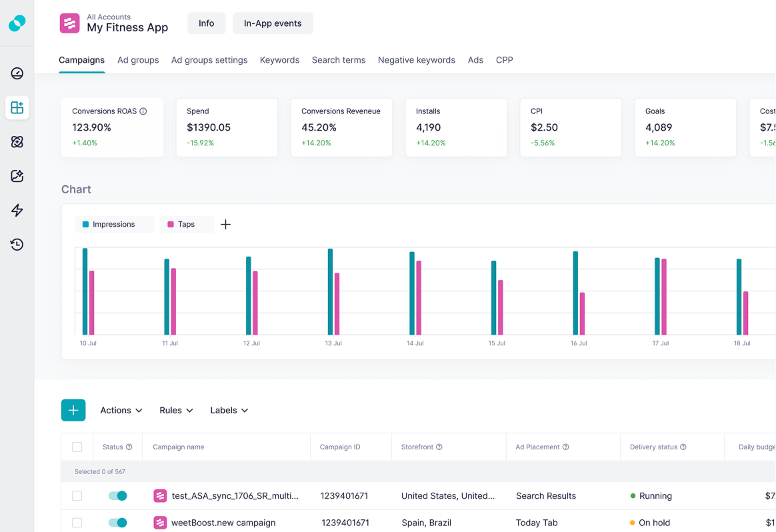776x532 pixels.
Task: Click the teal Impressions legend swatch
Action: pyautogui.click(x=85, y=225)
